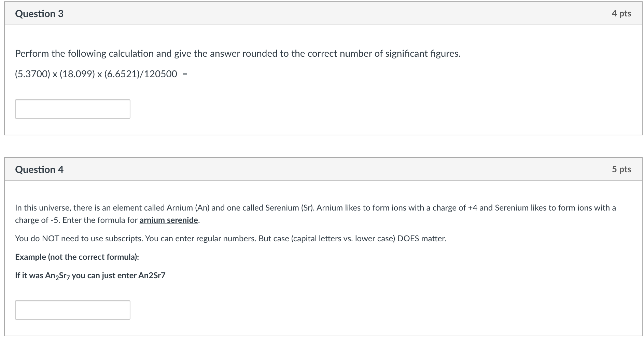Click the "Example (not the correct formula):" bold text
This screenshot has height=337, width=644.
77,257
